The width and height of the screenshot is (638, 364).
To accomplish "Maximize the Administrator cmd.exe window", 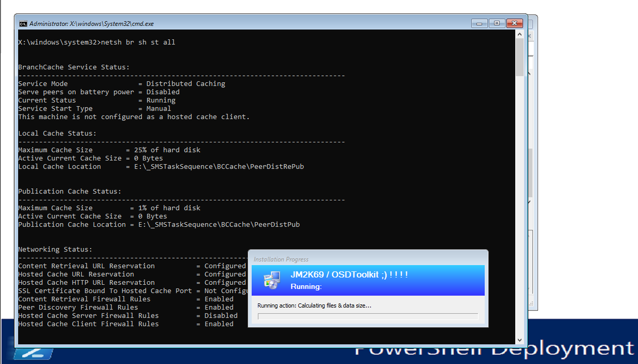I will (x=497, y=24).
